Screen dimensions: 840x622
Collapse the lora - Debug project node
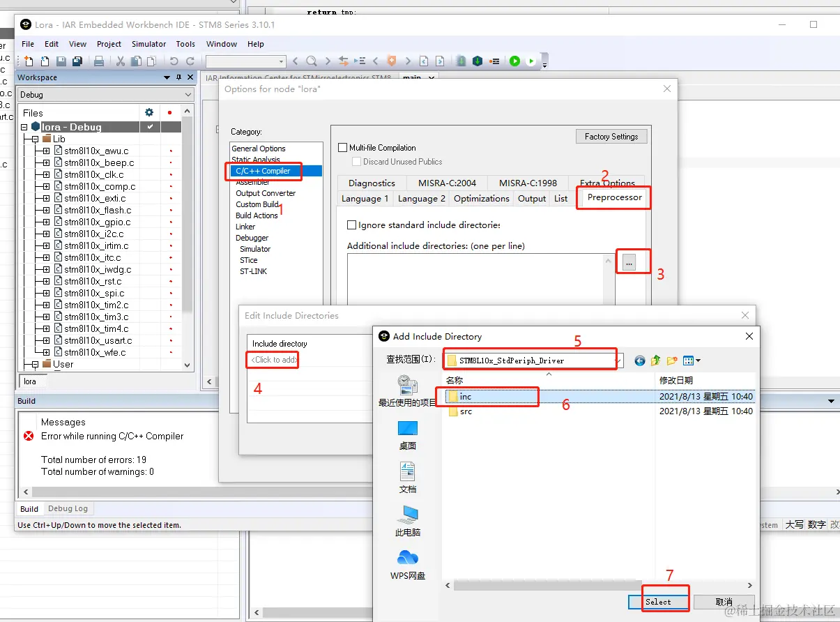coord(24,127)
